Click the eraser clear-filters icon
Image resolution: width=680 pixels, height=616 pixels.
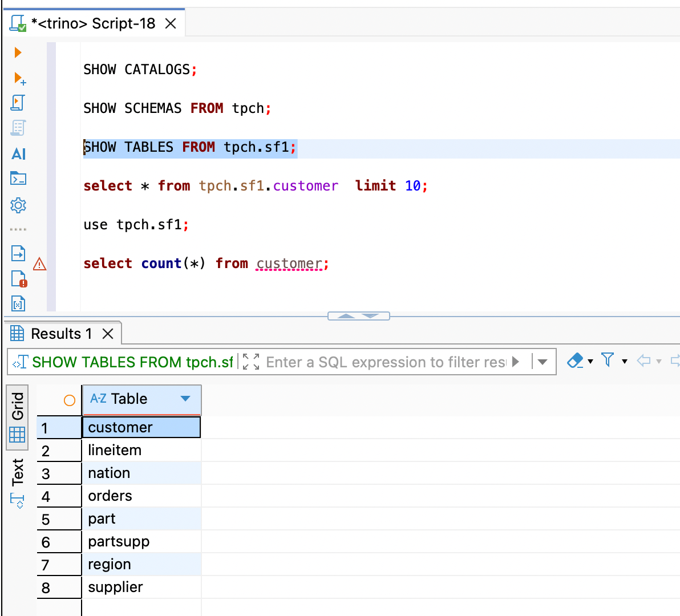point(575,360)
